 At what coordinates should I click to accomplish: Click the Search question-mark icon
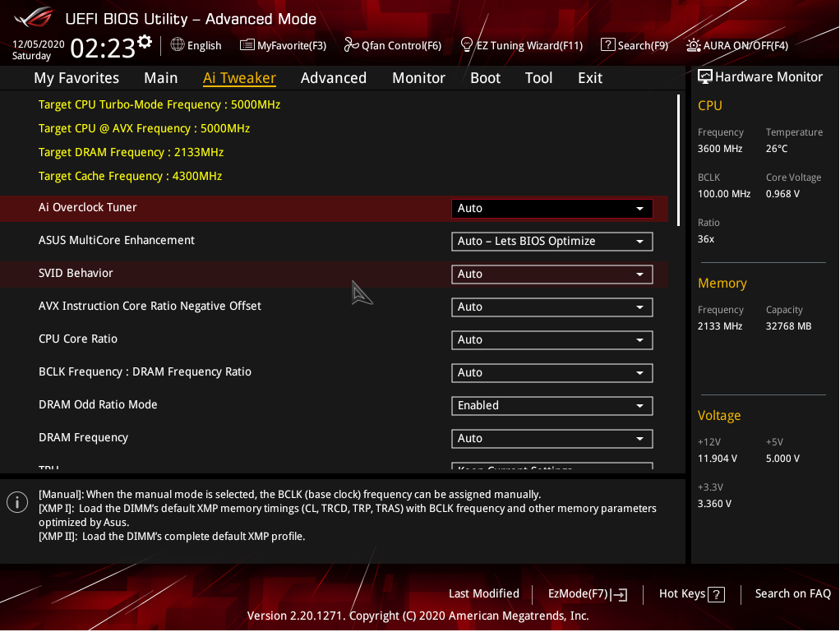pos(607,44)
